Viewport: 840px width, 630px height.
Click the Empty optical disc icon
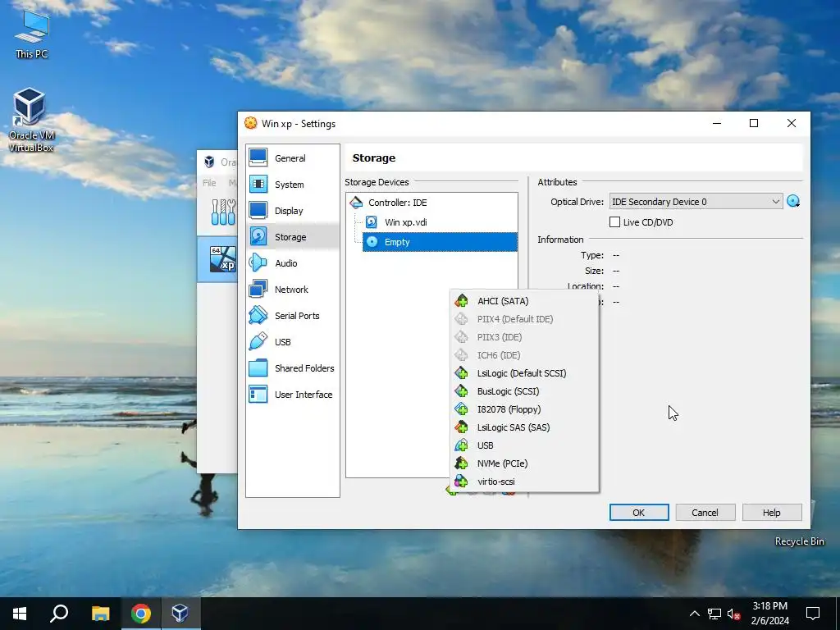(372, 242)
